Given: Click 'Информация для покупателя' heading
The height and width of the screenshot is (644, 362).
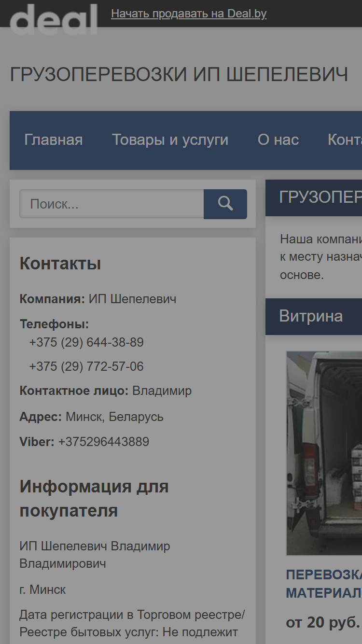Looking at the screenshot, I should (94, 498).
